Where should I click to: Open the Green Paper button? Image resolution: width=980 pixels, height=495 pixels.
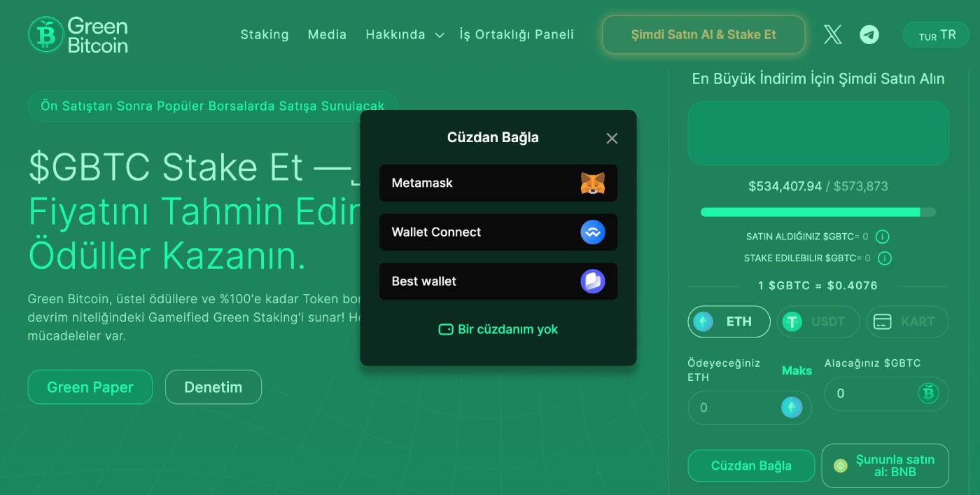click(x=90, y=387)
